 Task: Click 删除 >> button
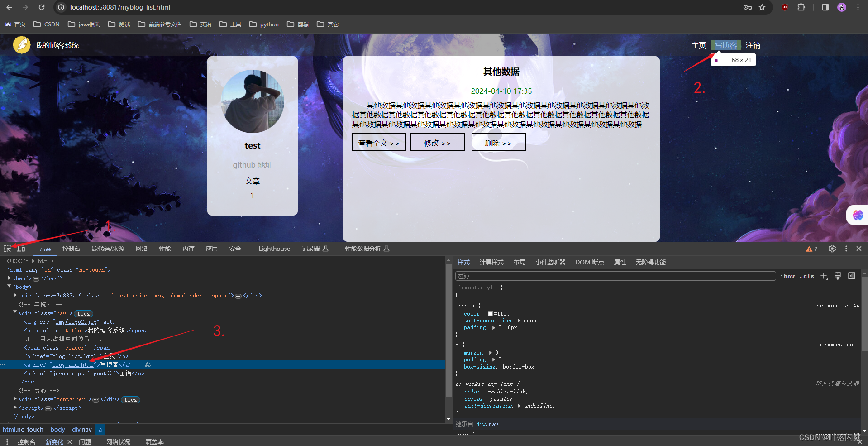coord(498,142)
